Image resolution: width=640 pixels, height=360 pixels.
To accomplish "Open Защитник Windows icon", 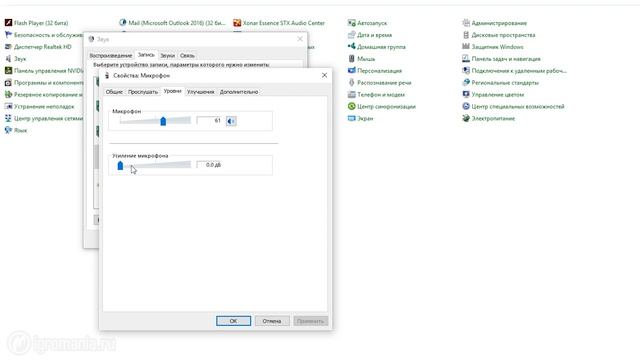I will coord(466,47).
